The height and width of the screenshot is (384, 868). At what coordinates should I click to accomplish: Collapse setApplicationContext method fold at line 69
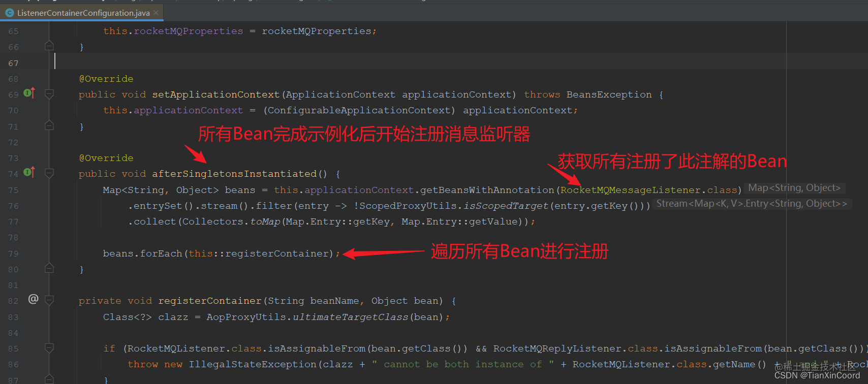49,94
